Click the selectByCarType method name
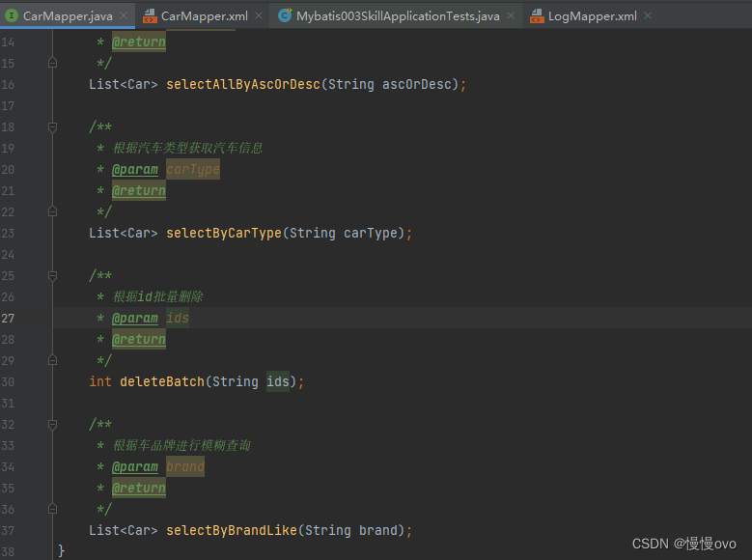This screenshot has height=560, width=752. [224, 234]
